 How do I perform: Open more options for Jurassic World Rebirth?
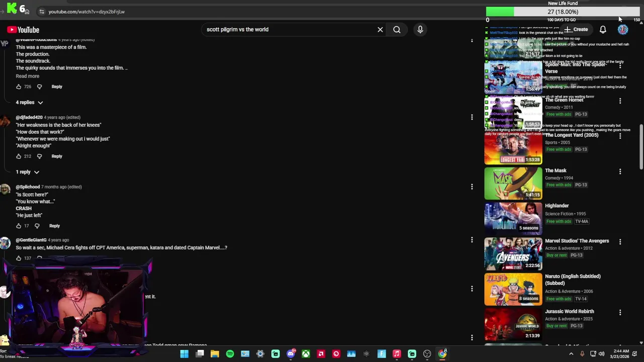620,312
